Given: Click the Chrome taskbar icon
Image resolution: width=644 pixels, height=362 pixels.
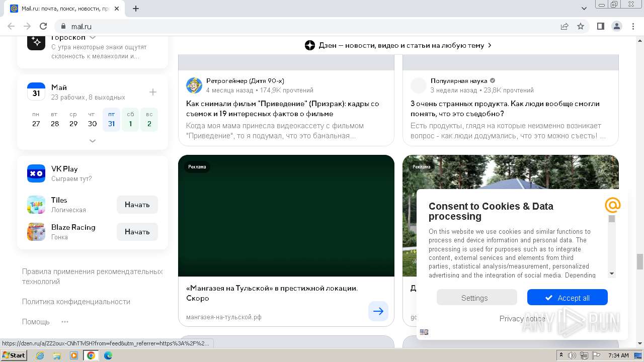Looking at the screenshot, I should point(91,355).
